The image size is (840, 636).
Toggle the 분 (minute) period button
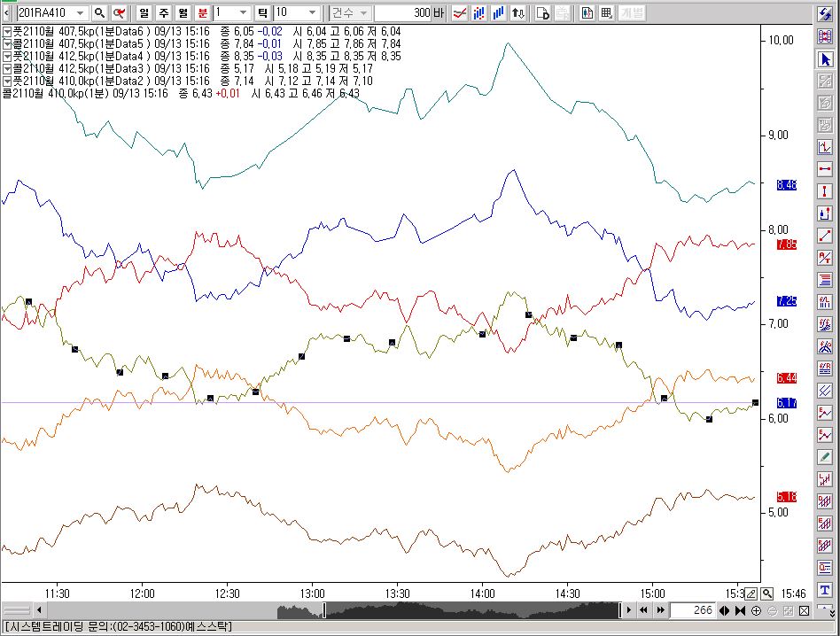click(202, 13)
